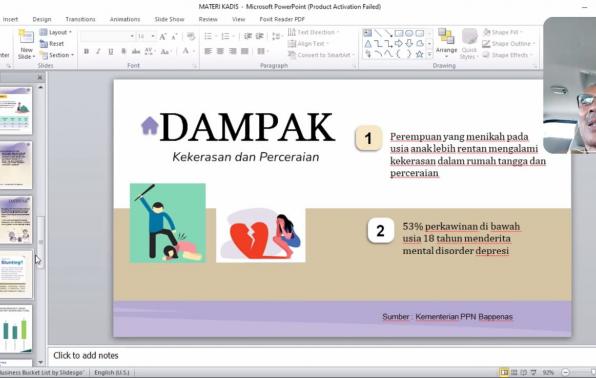Select the Rectangle shape
This screenshot has width=596, height=378.
399,33
